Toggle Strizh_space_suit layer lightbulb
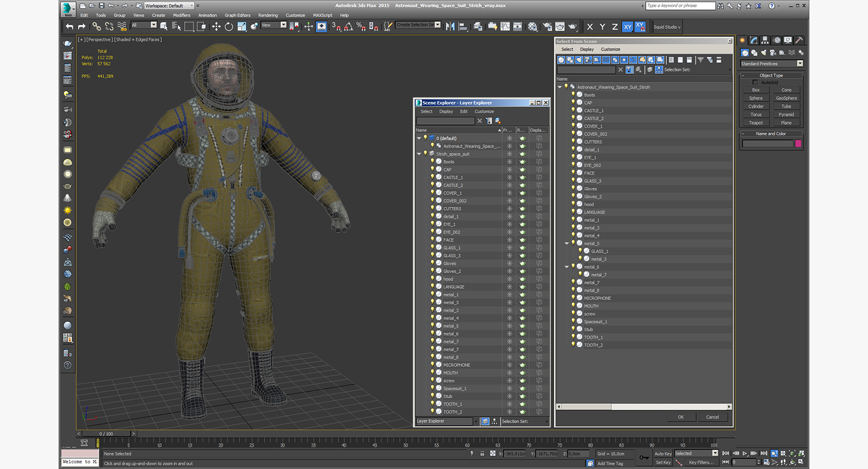The image size is (868, 469). pos(425,154)
